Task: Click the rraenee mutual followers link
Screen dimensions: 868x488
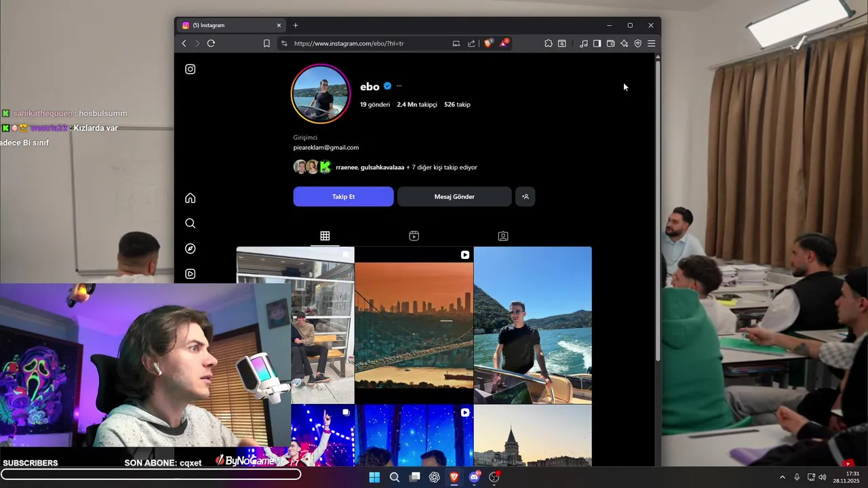Action: pos(347,167)
